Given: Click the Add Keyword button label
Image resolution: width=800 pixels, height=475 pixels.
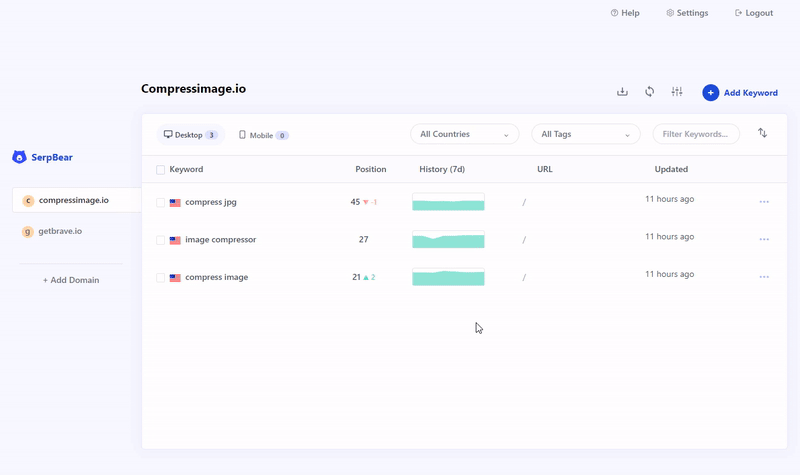Looking at the screenshot, I should [x=751, y=93].
